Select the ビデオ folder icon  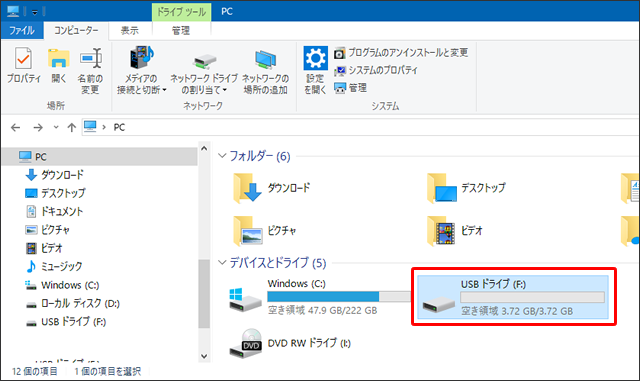pyautogui.click(x=441, y=231)
